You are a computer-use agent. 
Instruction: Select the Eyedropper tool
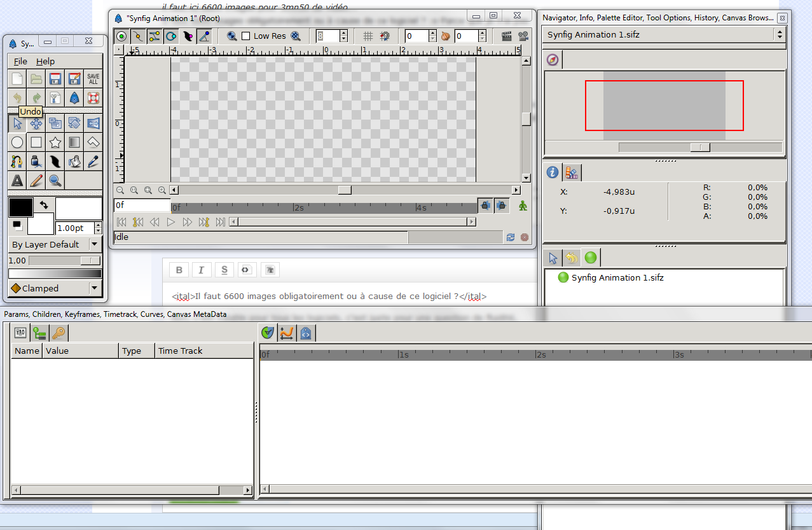click(93, 162)
